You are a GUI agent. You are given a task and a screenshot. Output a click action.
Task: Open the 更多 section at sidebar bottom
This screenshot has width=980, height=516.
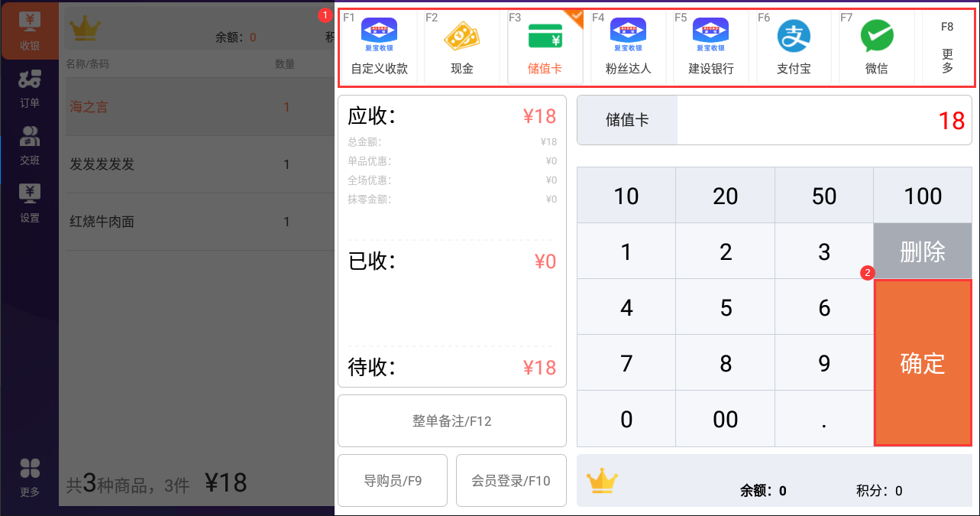tap(30, 478)
